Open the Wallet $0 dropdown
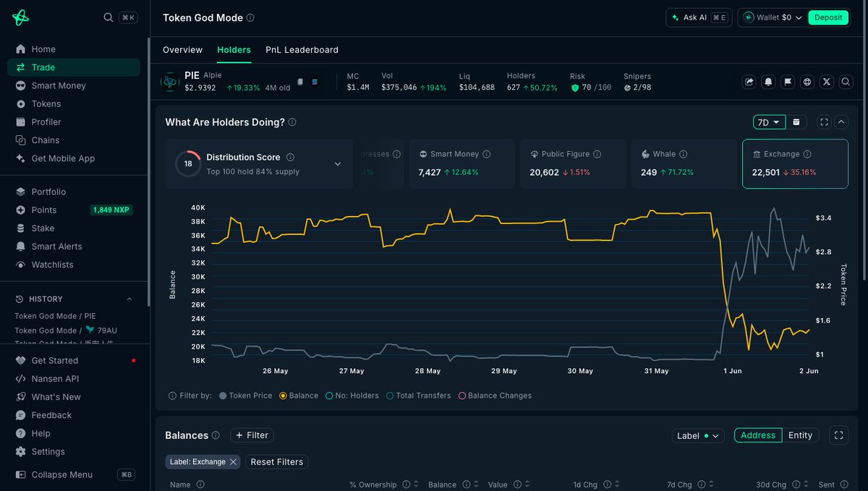868x491 pixels. click(773, 17)
